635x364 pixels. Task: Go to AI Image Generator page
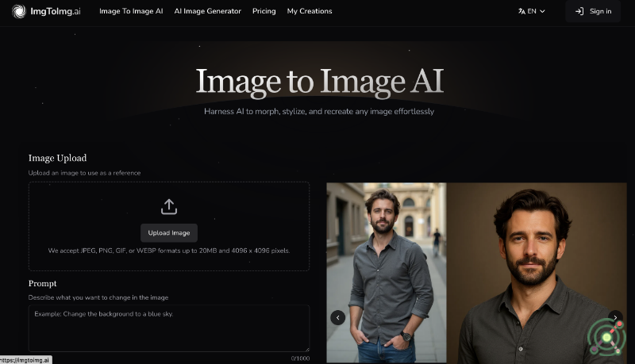(207, 11)
